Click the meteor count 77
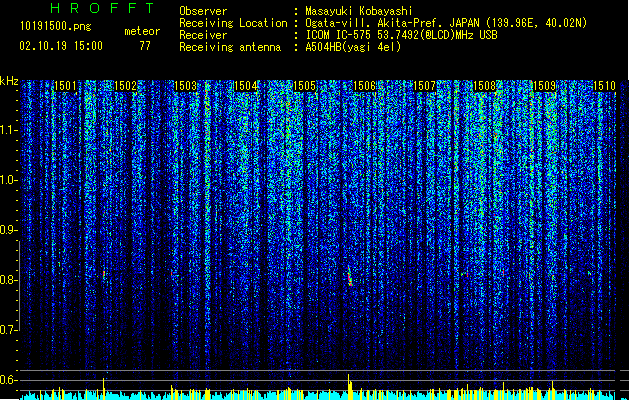The width and height of the screenshot is (629, 400). pyautogui.click(x=145, y=46)
